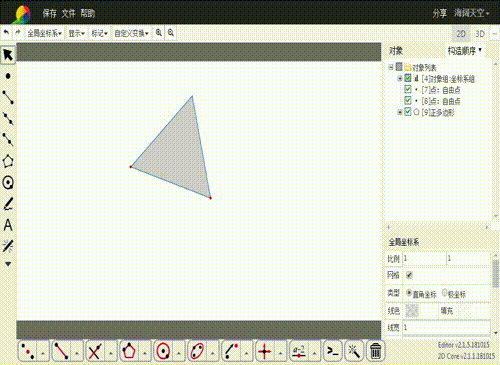
Task: Click the second 比例 scale input field
Action: [468, 259]
